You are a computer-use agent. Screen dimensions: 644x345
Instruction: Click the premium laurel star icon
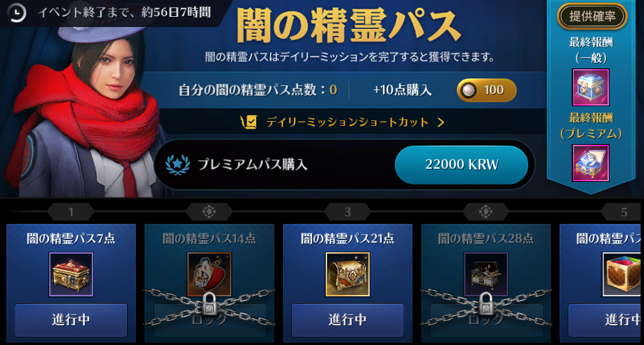[x=178, y=165]
